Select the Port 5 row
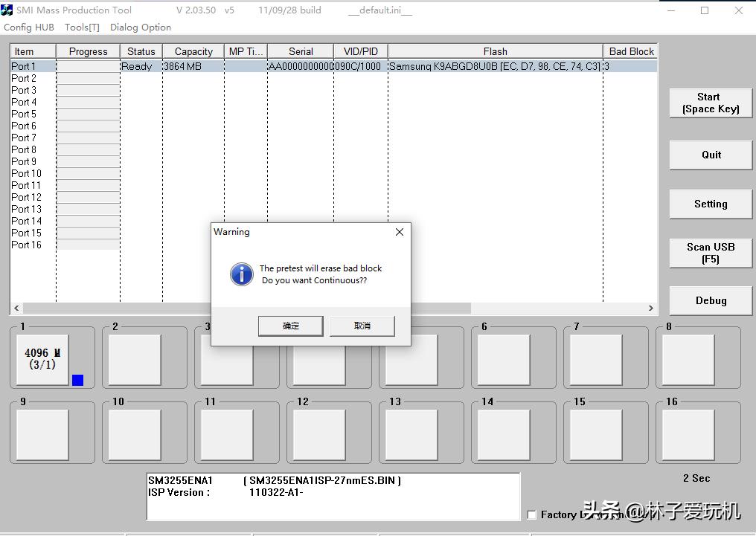Viewport: 756px width, 536px height. point(333,114)
